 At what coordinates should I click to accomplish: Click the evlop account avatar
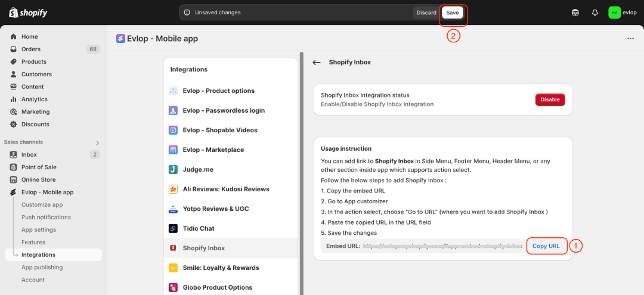click(x=614, y=13)
